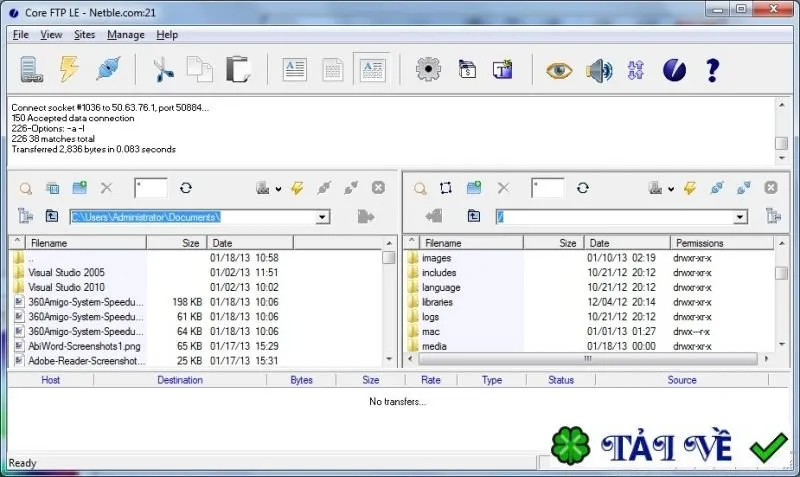This screenshot has height=477, width=800.
Task: Click the scheduler window icon with dollar
Action: click(x=467, y=70)
